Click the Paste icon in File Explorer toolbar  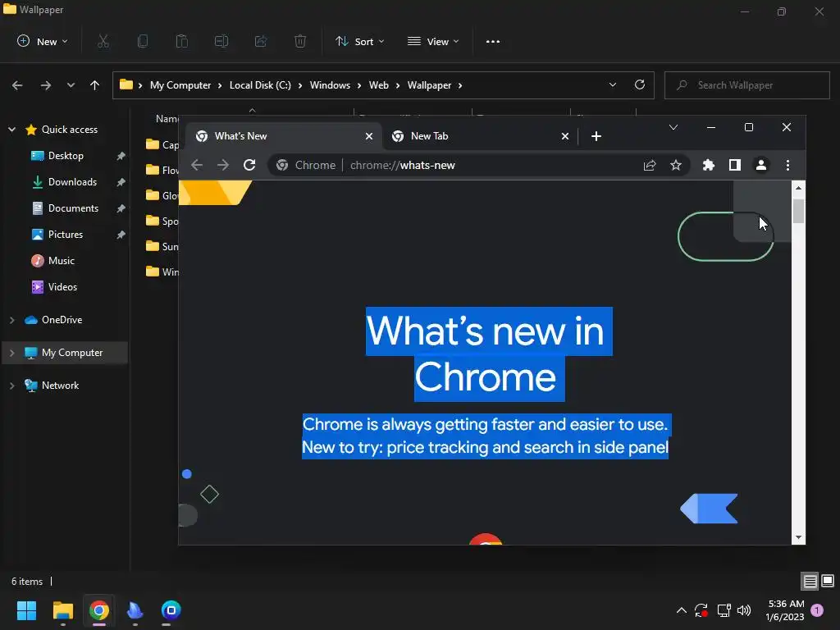[x=181, y=41]
